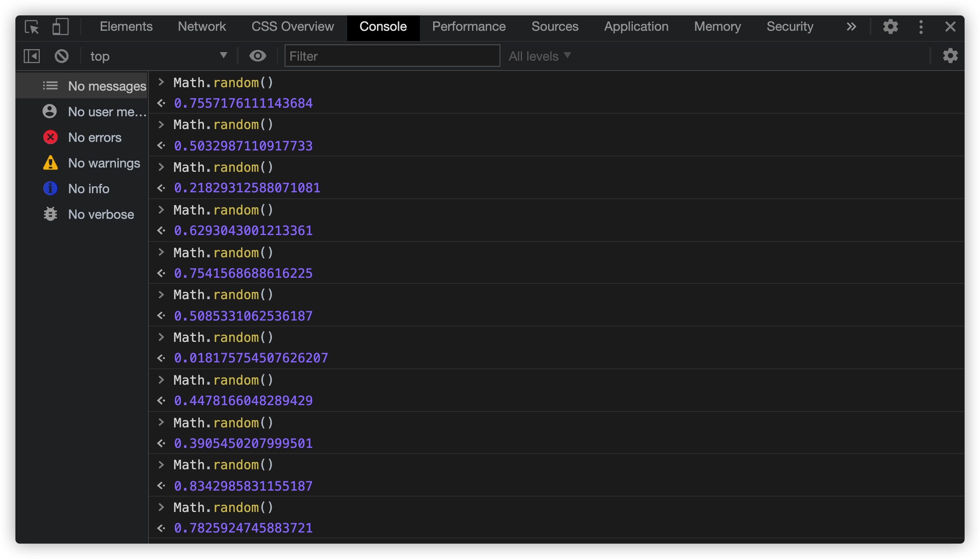Click result 0.7825924745883721

click(243, 528)
